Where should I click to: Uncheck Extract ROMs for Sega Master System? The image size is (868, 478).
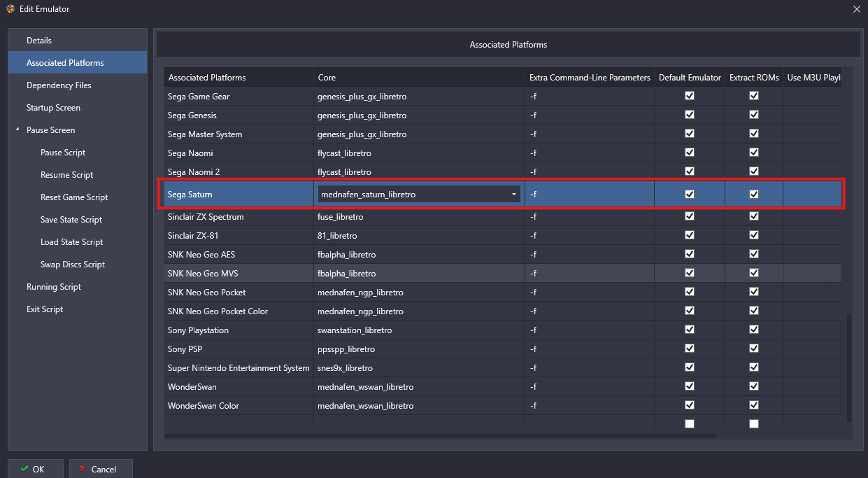754,134
